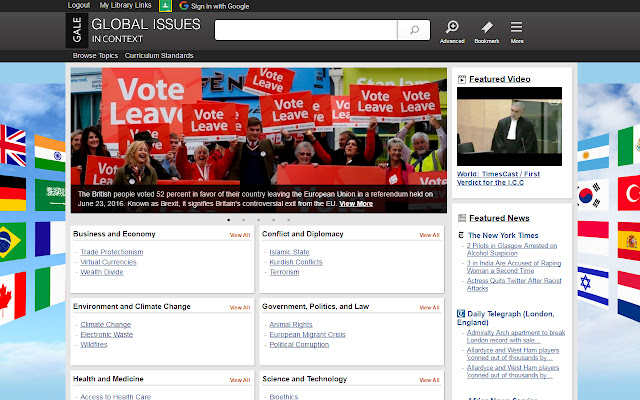Viewport: 640px width, 400px height.
Task: Select the fifth carousel dot
Action: [289, 220]
